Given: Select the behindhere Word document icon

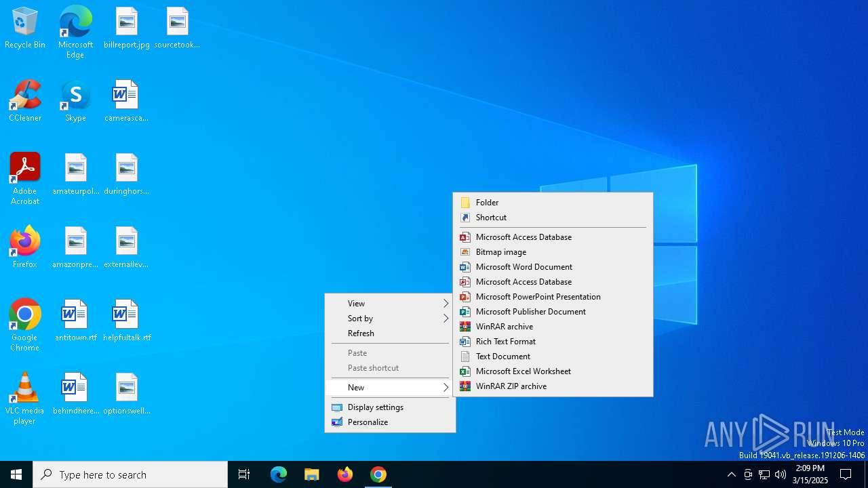Looking at the screenshot, I should [x=75, y=394].
